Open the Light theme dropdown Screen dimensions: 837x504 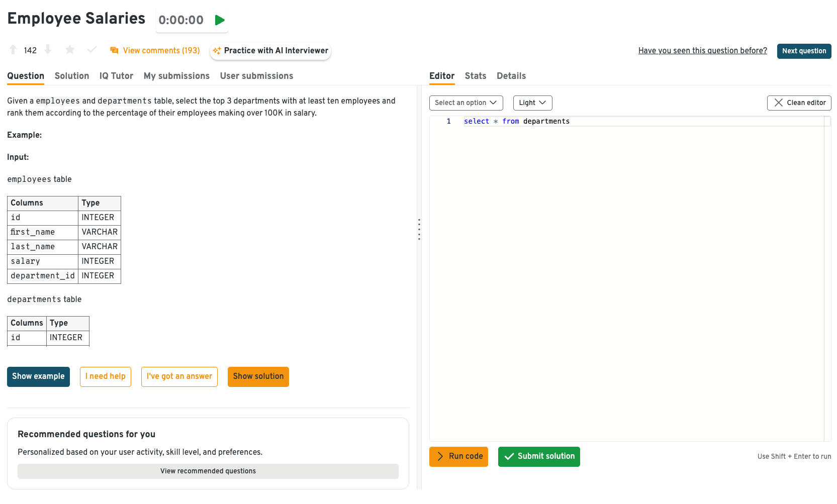[532, 103]
